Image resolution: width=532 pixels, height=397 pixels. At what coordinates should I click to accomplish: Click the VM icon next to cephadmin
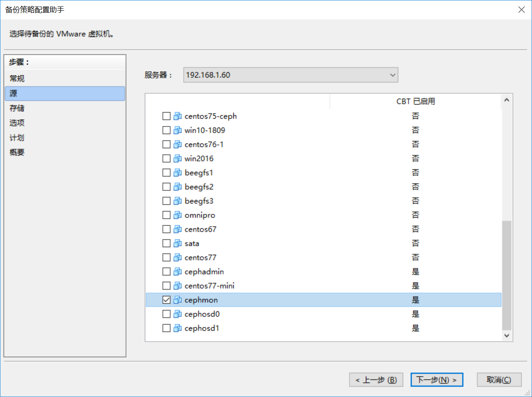(177, 272)
